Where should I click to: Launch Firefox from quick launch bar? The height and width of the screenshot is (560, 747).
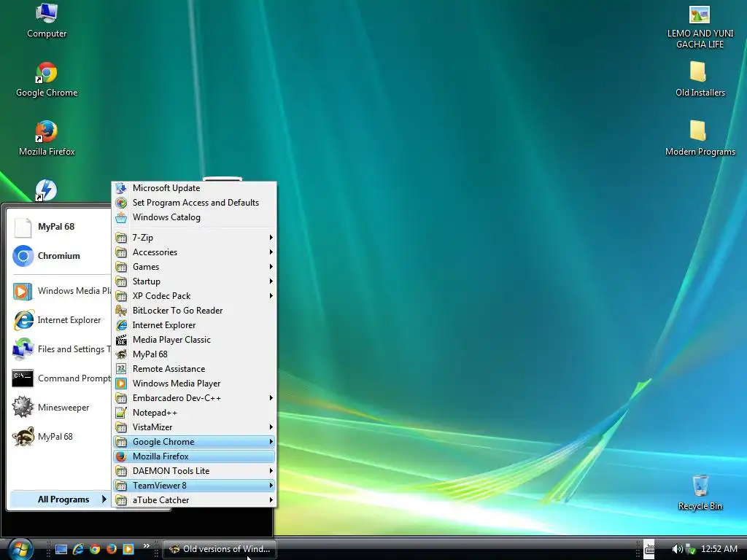click(x=112, y=549)
